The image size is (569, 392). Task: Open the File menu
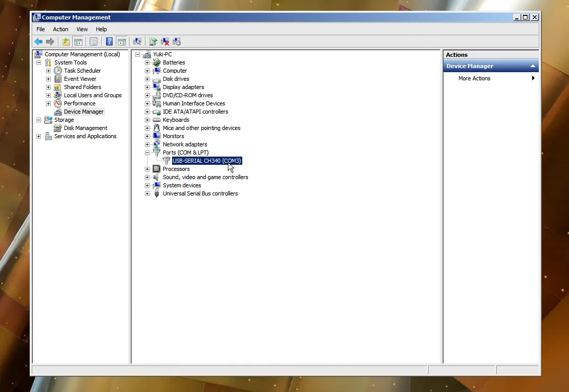click(40, 29)
